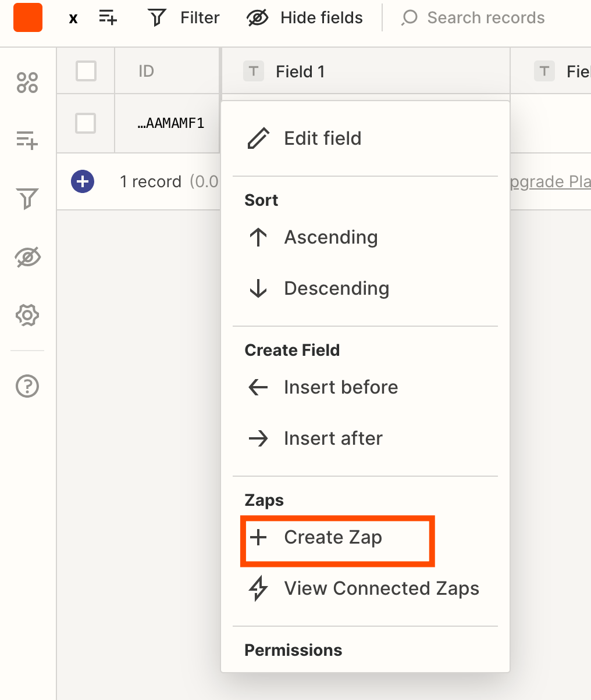The width and height of the screenshot is (591, 700).
Task: Toggle the hidden fields eye icon in sidebar
Action: 27,257
